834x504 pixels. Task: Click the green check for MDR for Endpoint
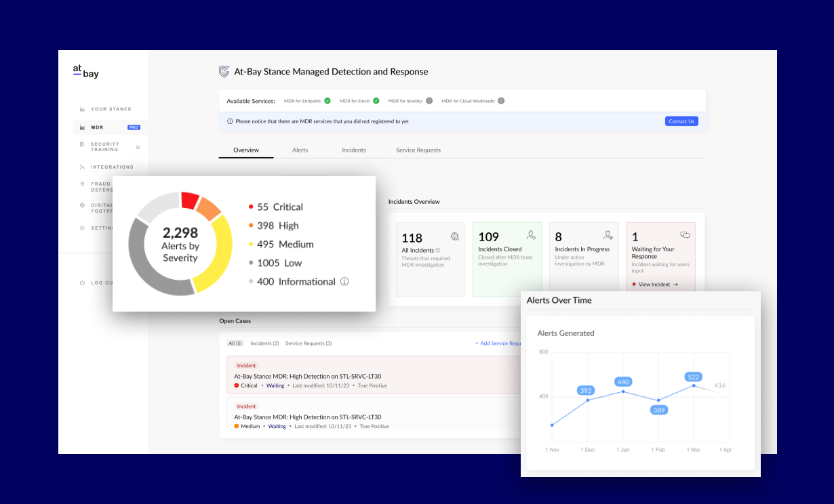pyautogui.click(x=327, y=101)
